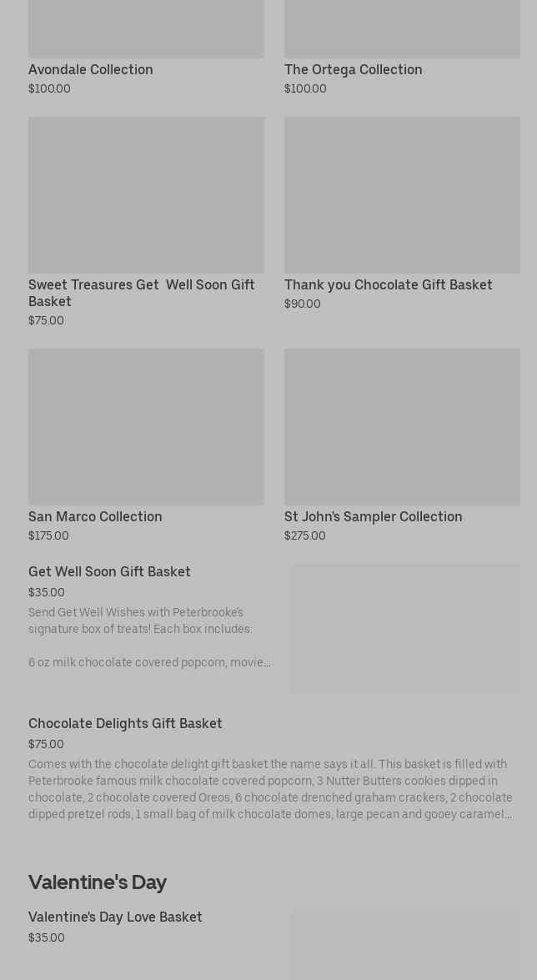Open the San Marco Collection image
Screen dimensions: 537x980
(146, 427)
